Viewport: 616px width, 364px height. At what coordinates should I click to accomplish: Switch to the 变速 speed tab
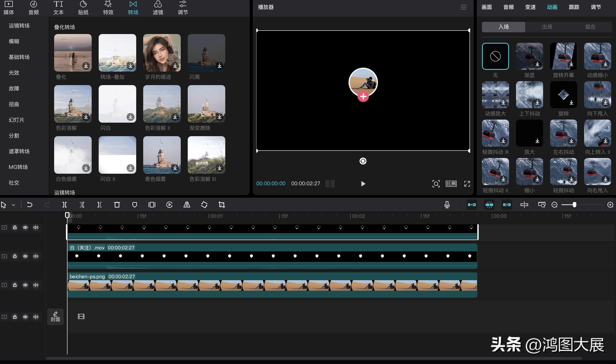click(x=530, y=7)
